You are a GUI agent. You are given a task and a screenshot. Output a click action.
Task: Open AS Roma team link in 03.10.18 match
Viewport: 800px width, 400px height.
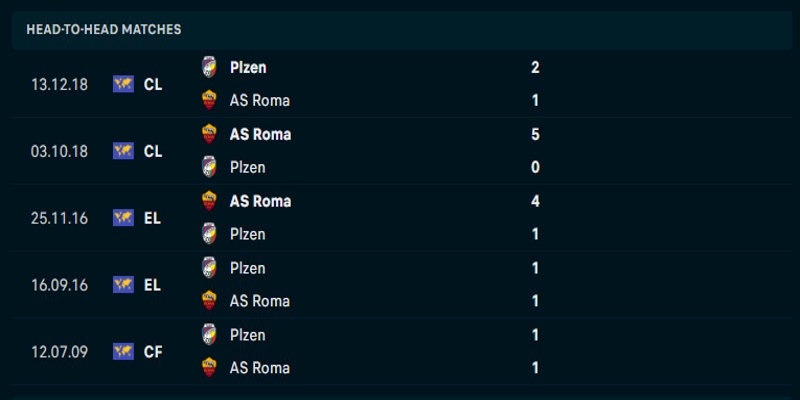tap(260, 134)
